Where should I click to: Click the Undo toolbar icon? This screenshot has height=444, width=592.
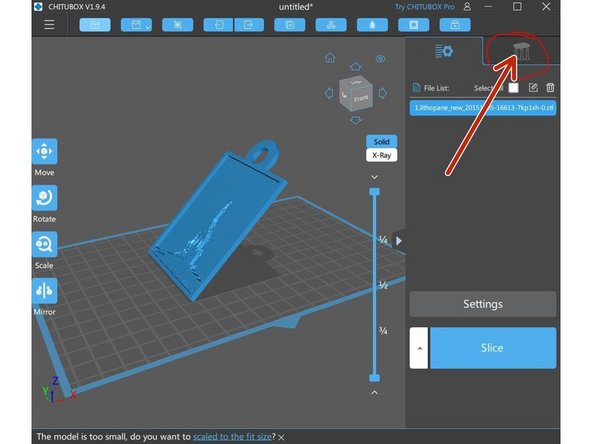click(218, 25)
